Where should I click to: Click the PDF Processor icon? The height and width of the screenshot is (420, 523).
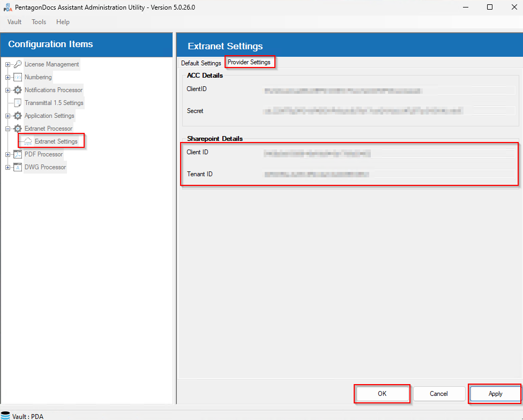[18, 154]
